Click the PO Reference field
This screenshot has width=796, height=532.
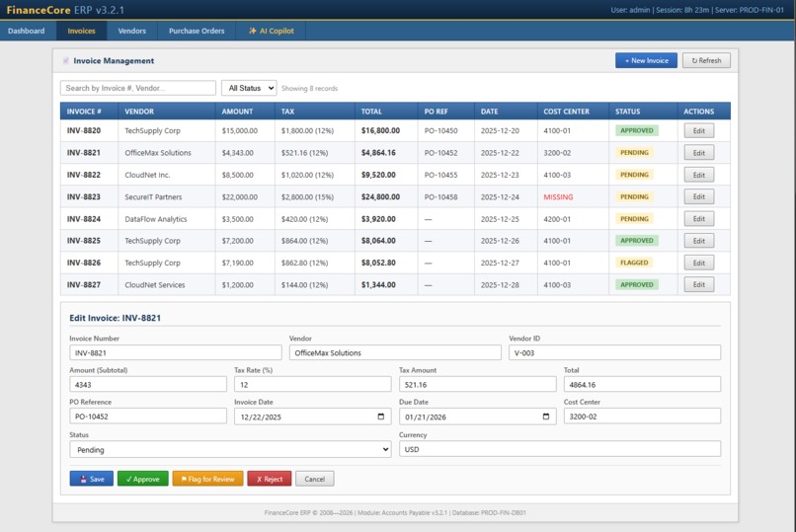[x=148, y=417]
